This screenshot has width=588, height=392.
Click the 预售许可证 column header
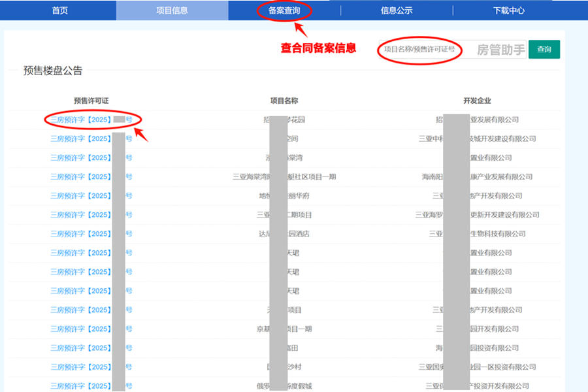pos(91,101)
